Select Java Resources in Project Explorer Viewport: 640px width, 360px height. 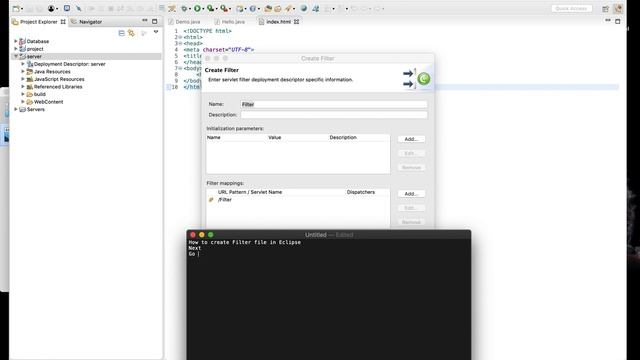[52, 71]
